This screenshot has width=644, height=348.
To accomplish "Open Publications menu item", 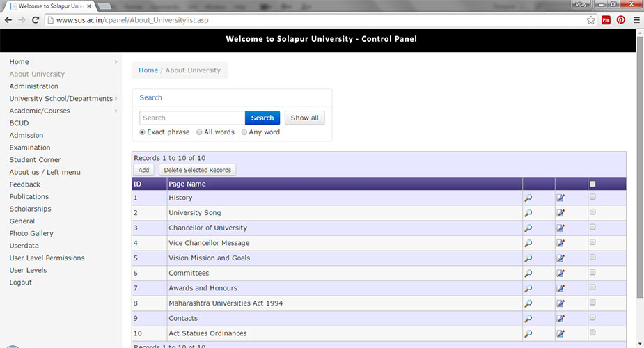I will (x=29, y=196).
